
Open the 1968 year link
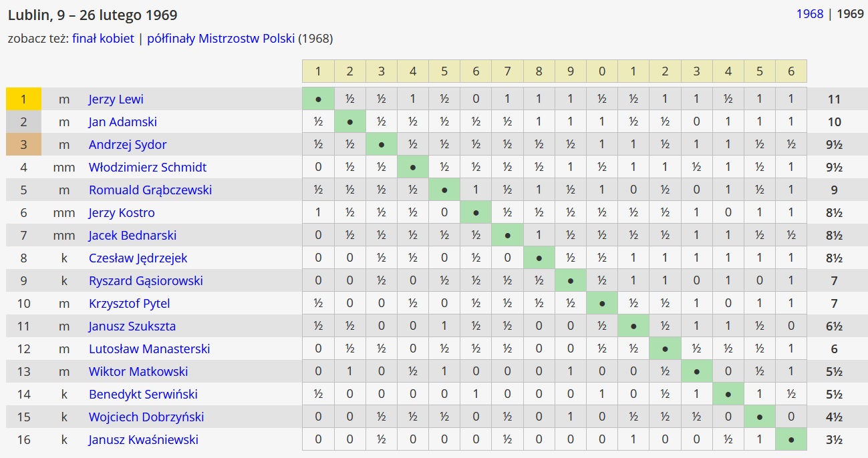(809, 13)
